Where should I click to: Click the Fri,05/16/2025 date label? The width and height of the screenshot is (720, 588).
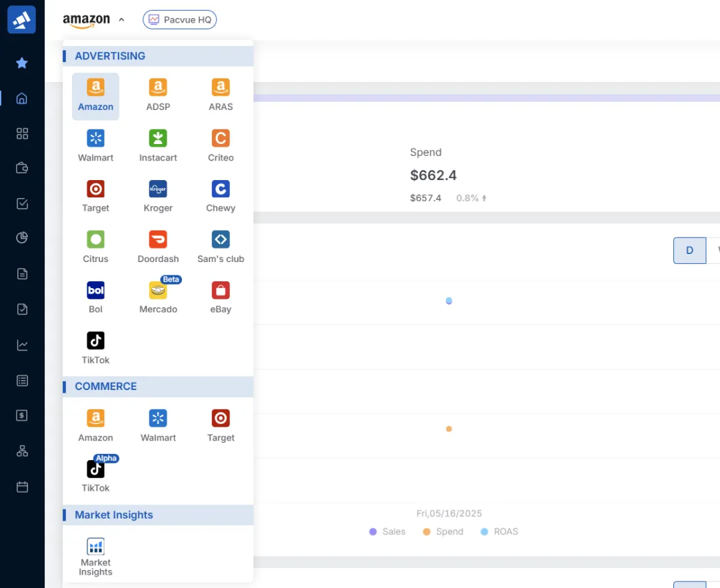coord(449,513)
